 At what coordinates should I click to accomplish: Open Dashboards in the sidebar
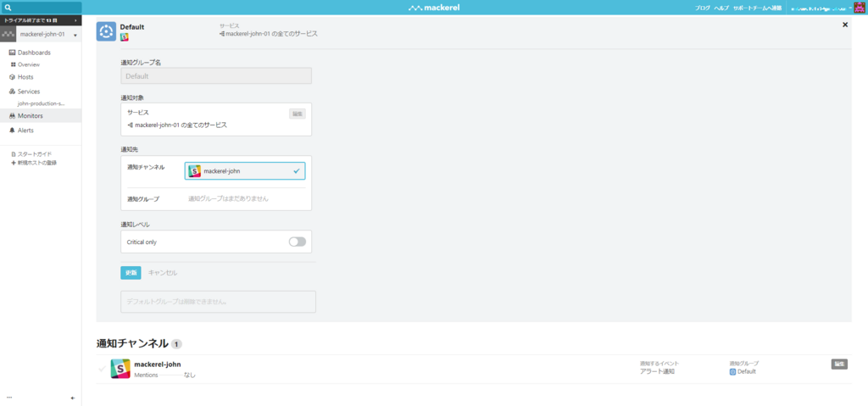(x=34, y=53)
